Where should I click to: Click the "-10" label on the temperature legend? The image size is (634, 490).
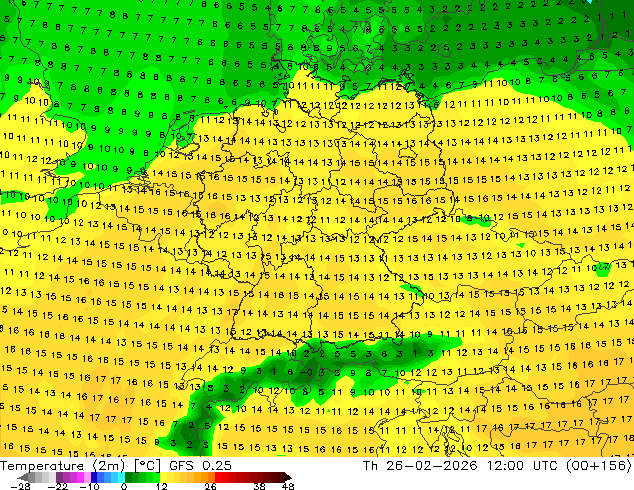tap(89, 486)
